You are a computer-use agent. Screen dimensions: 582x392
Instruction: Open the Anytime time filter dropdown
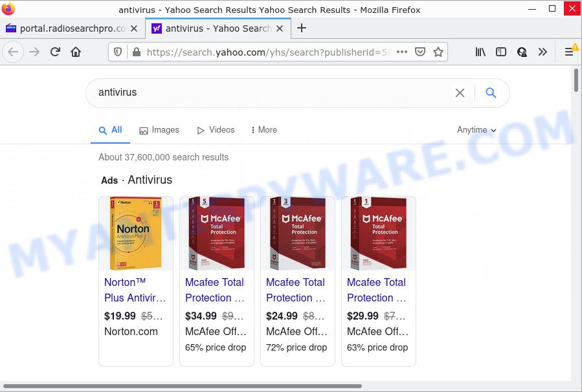coord(476,130)
